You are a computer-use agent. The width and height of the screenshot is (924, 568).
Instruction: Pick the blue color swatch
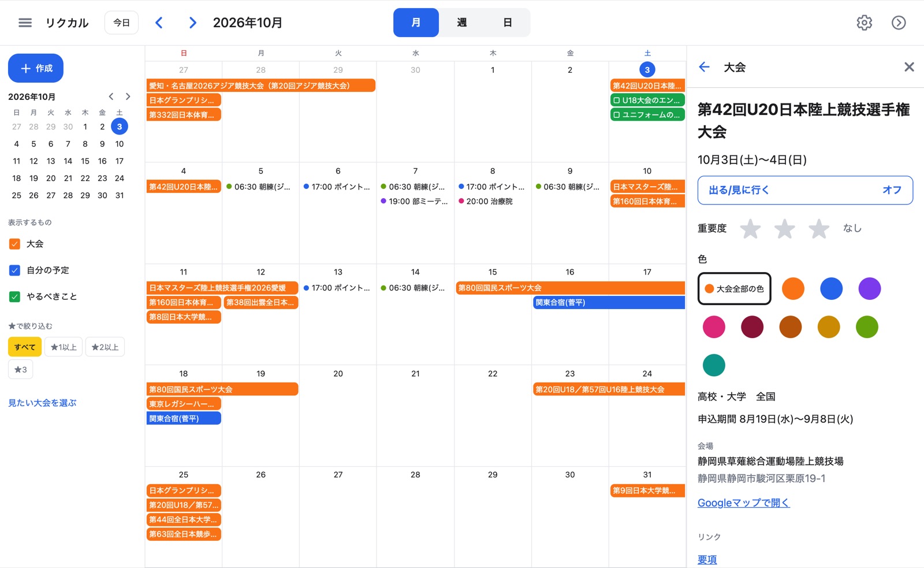pyautogui.click(x=831, y=288)
